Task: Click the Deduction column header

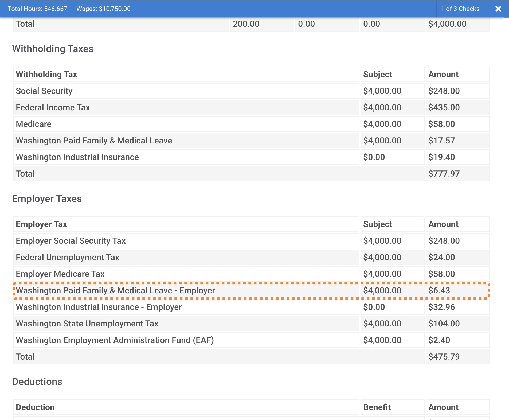Action: tap(35, 407)
